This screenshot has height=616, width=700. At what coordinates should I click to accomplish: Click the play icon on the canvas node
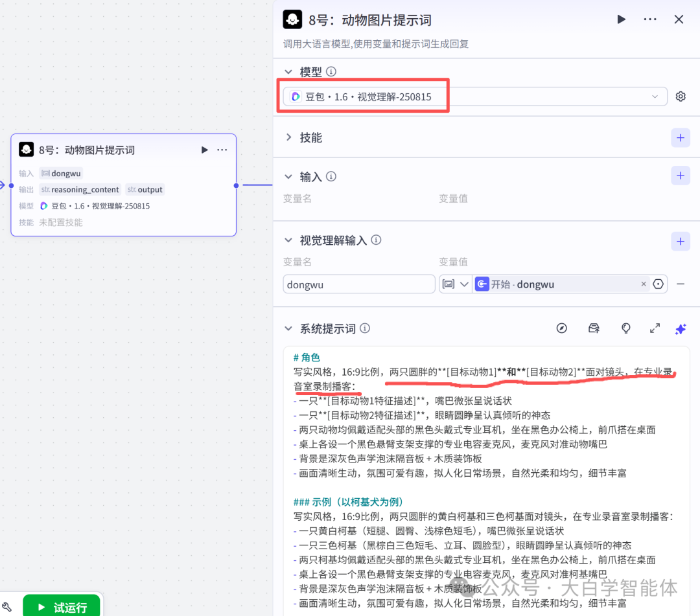tap(204, 150)
